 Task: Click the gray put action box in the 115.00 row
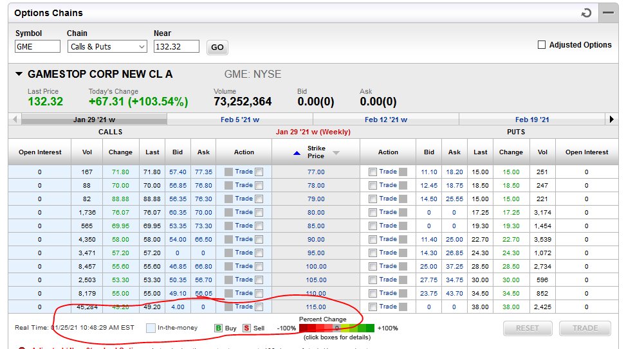[x=403, y=307]
